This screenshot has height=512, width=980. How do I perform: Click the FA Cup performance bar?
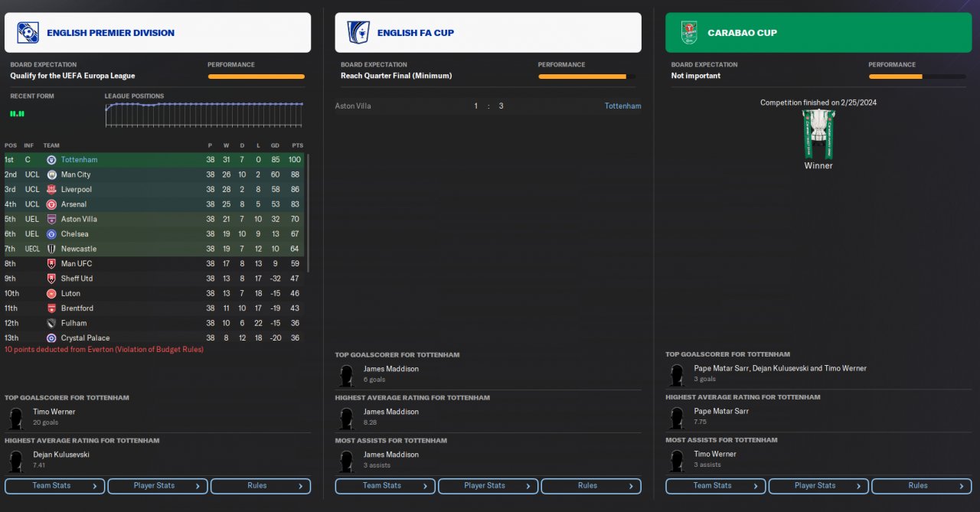586,77
